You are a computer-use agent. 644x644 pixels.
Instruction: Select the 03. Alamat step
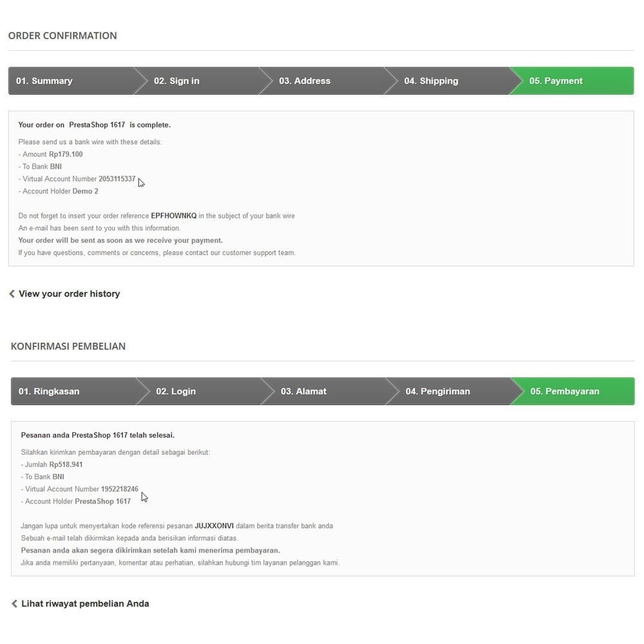pos(325,392)
